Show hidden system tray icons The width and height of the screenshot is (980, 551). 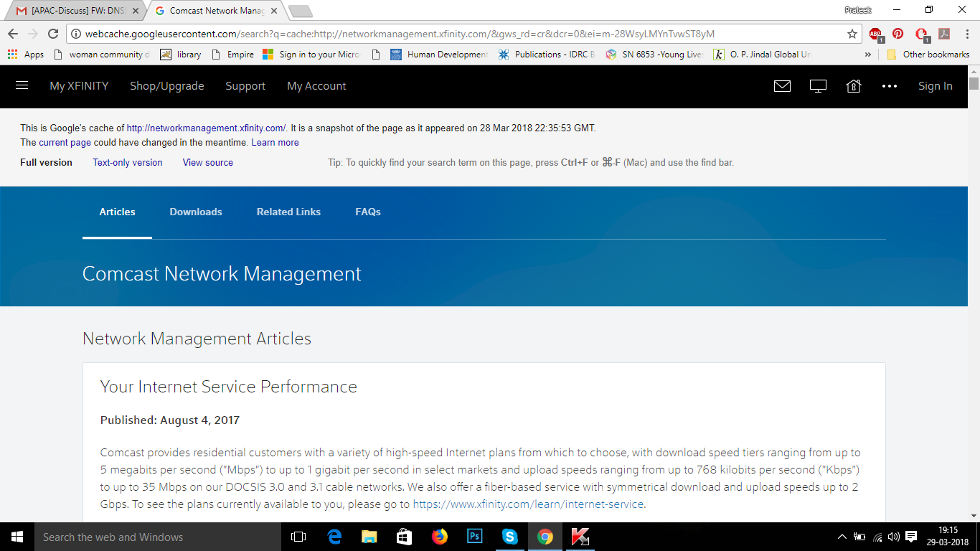point(842,537)
